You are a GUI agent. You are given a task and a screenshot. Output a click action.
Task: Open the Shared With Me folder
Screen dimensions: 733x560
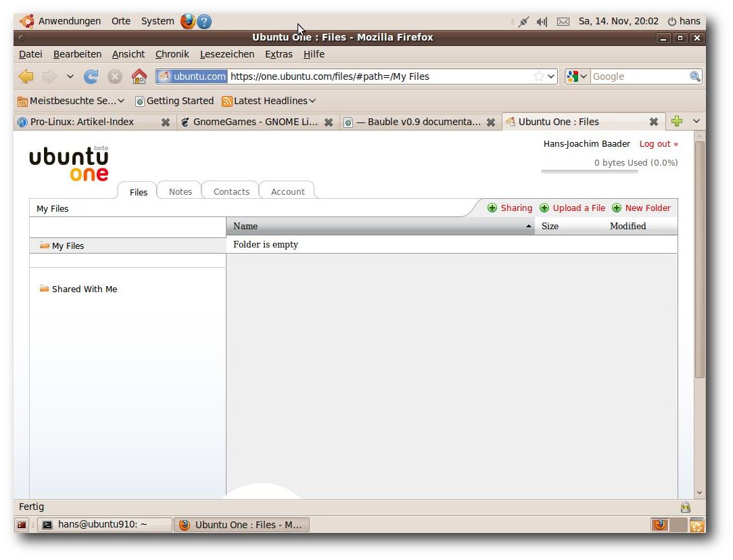point(78,289)
